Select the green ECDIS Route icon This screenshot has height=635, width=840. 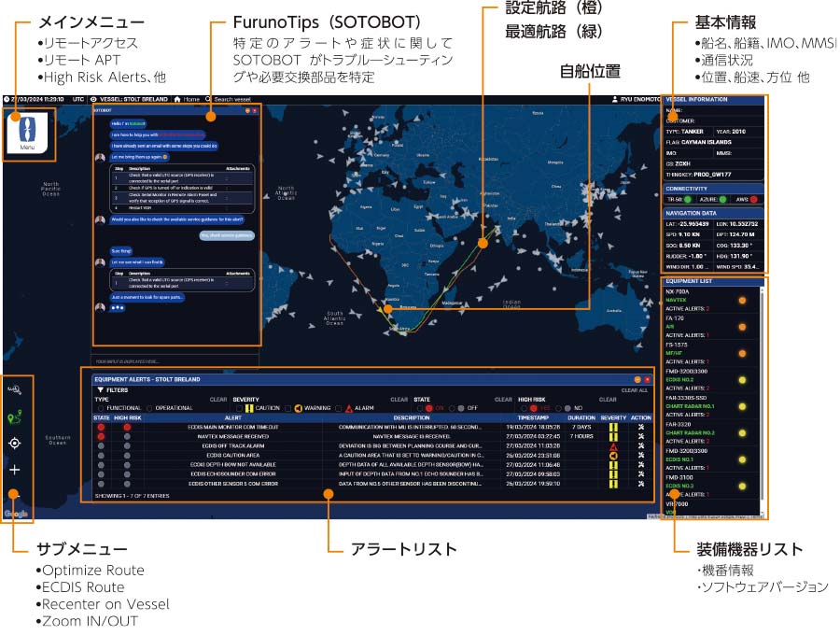click(x=14, y=416)
